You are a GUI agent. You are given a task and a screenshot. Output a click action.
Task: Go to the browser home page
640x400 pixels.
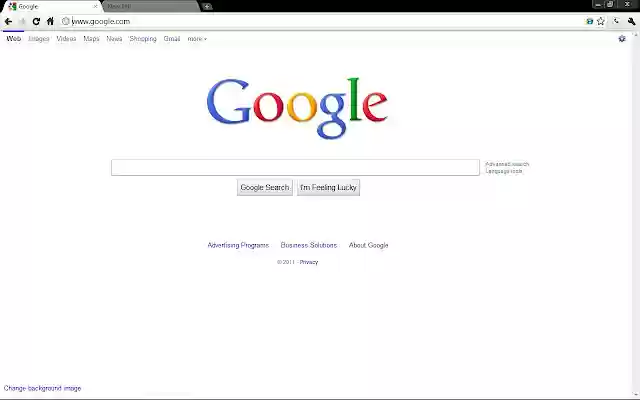(x=50, y=21)
